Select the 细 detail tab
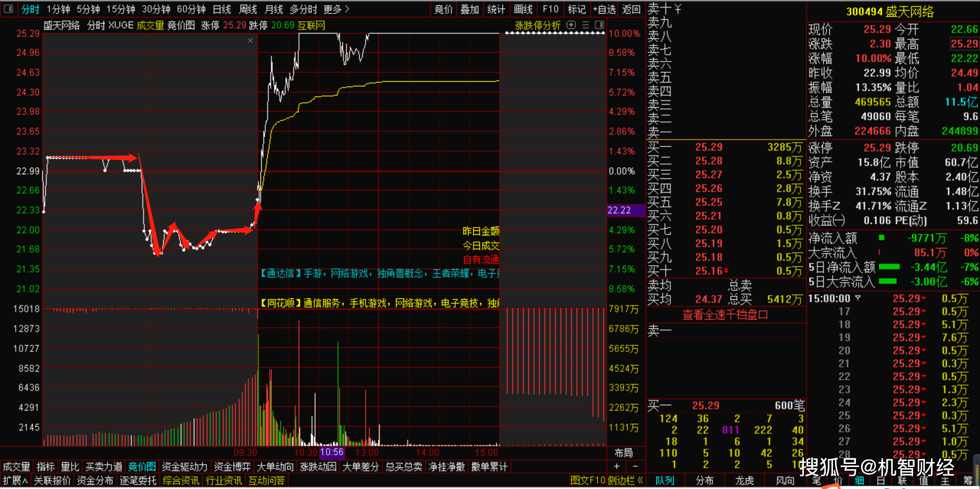The width and height of the screenshot is (980, 489). [859, 480]
